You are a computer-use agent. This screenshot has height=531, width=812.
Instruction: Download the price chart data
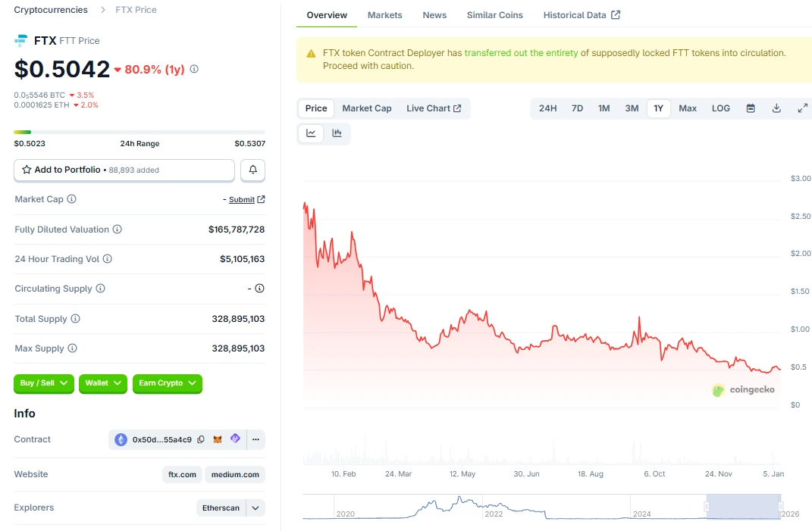[x=776, y=108]
